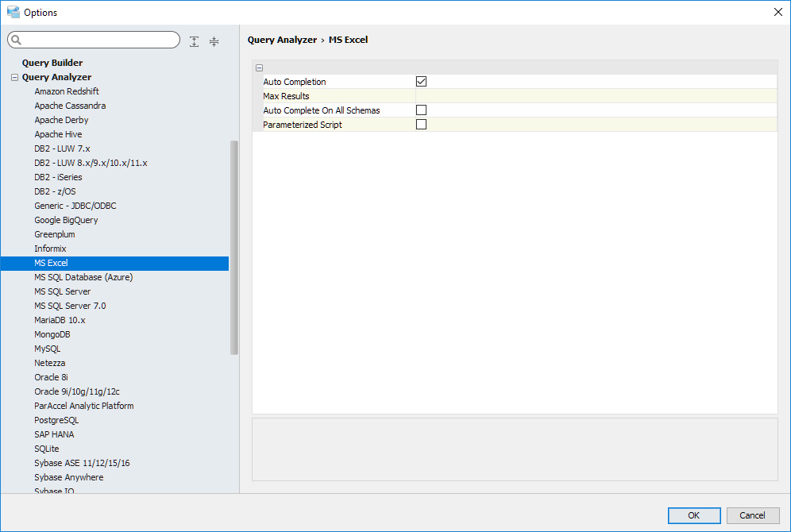Click the Max Results value field

[596, 96]
